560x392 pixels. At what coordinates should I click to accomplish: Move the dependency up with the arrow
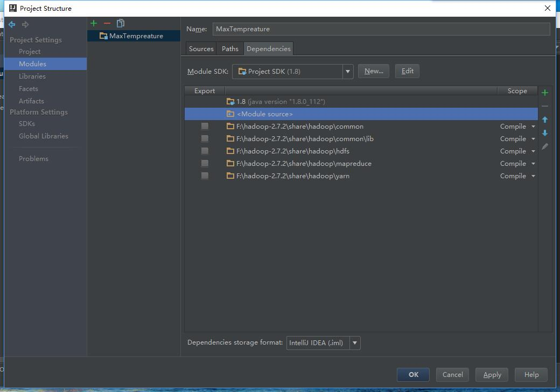pos(545,120)
